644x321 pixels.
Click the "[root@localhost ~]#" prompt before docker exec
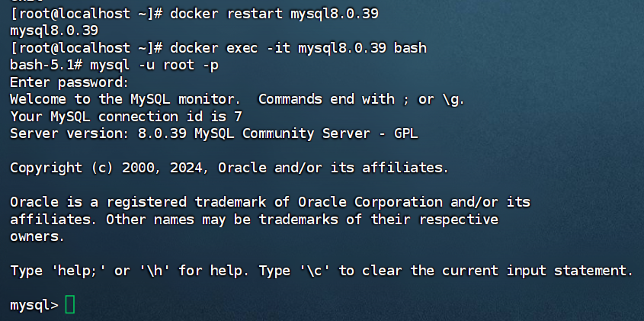click(85, 48)
